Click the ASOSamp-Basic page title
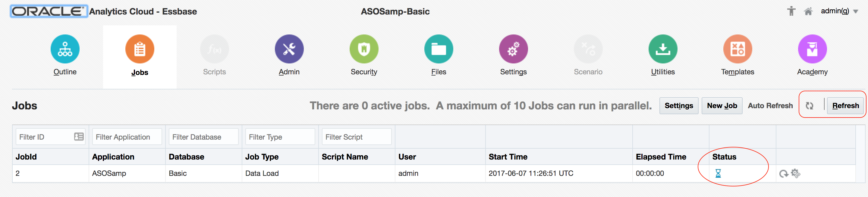 [395, 11]
